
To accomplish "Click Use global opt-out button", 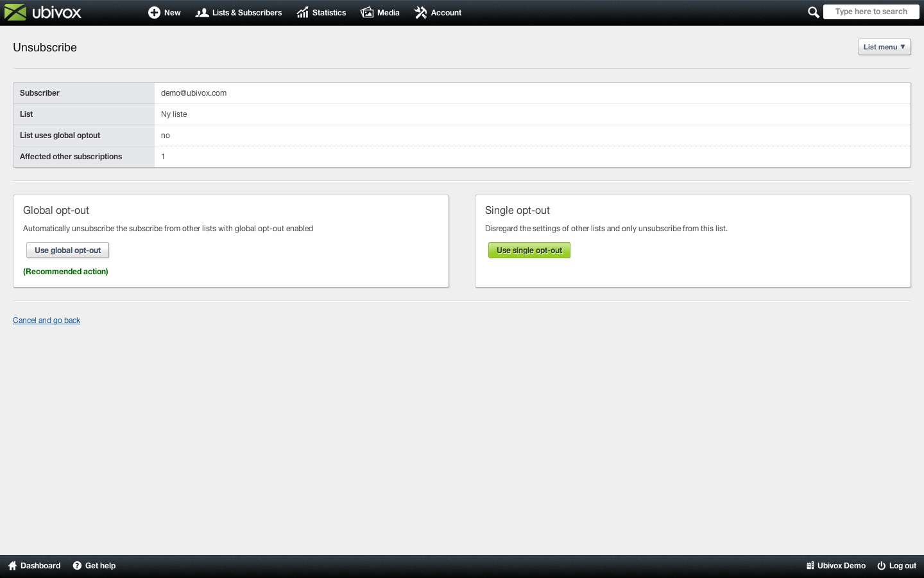I will 67,250.
